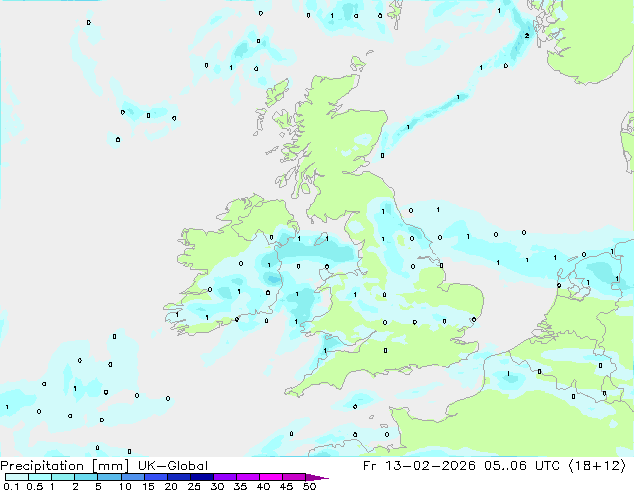Choose the 25–30 mm dark navy legend box
Image resolution: width=634 pixels, height=490 pixels.
[x=201, y=477]
